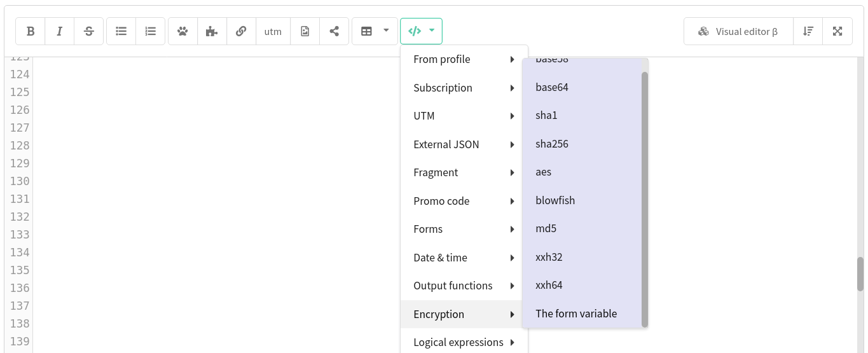Image resolution: width=868 pixels, height=353 pixels.
Task: Open the From profile submenu
Action: pyautogui.click(x=464, y=59)
